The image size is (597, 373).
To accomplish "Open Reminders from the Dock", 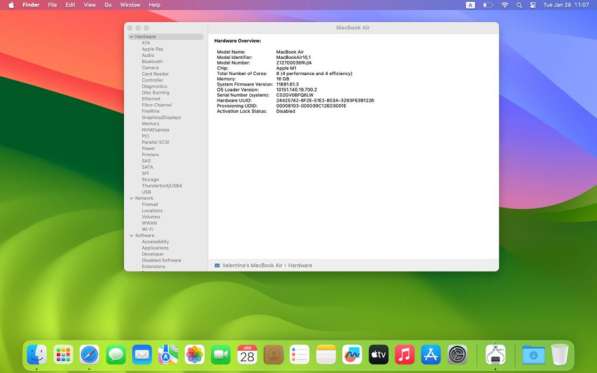I will pos(300,355).
